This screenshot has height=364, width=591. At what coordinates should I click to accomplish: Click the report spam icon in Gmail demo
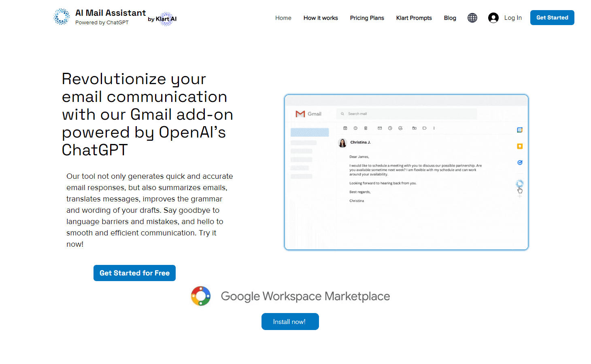pos(355,128)
